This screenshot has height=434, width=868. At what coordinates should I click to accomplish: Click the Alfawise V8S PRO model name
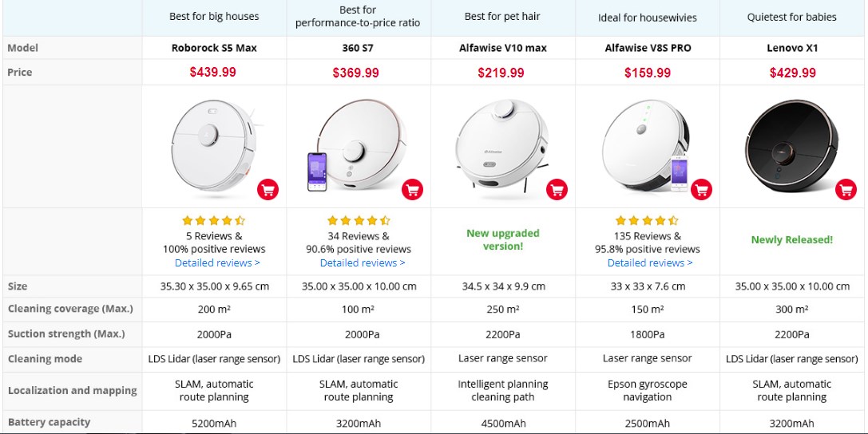[x=648, y=48]
